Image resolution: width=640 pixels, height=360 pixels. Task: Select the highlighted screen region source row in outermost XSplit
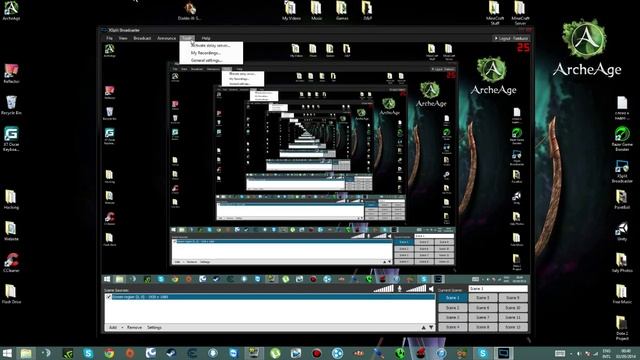270,297
